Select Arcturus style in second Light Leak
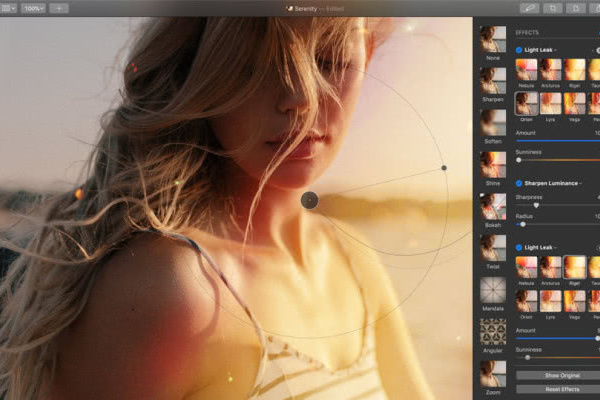Screen dimensions: 600x400 (550, 267)
